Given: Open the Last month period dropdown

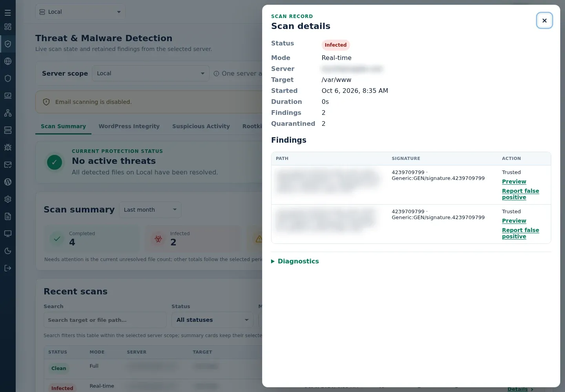Looking at the screenshot, I should 150,210.
